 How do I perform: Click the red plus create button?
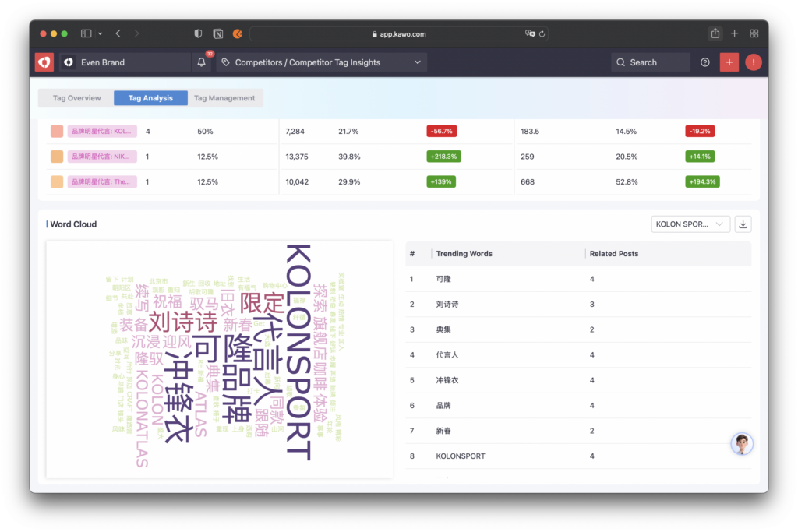pyautogui.click(x=729, y=62)
